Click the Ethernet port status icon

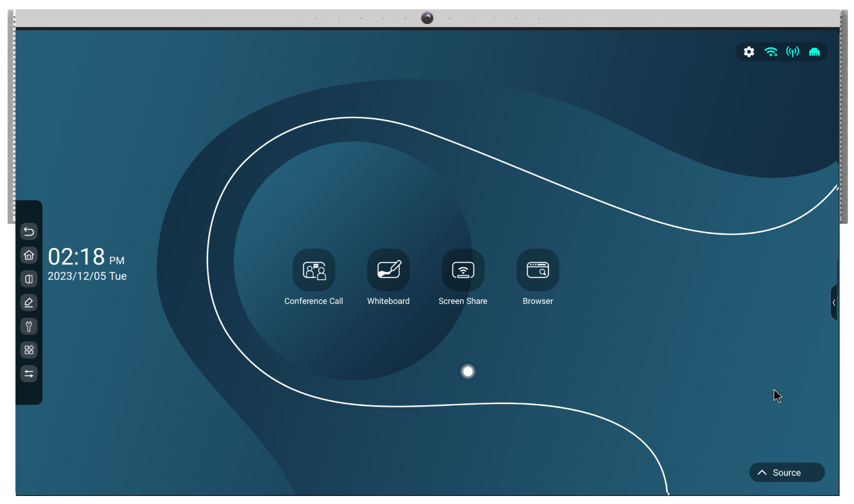tap(814, 52)
